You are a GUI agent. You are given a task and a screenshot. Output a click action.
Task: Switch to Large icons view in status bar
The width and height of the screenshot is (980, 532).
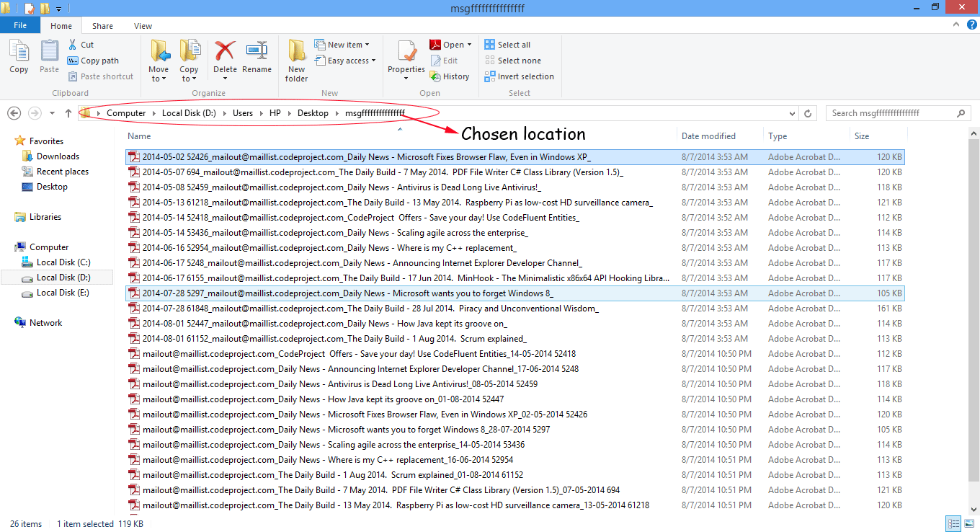(968, 524)
